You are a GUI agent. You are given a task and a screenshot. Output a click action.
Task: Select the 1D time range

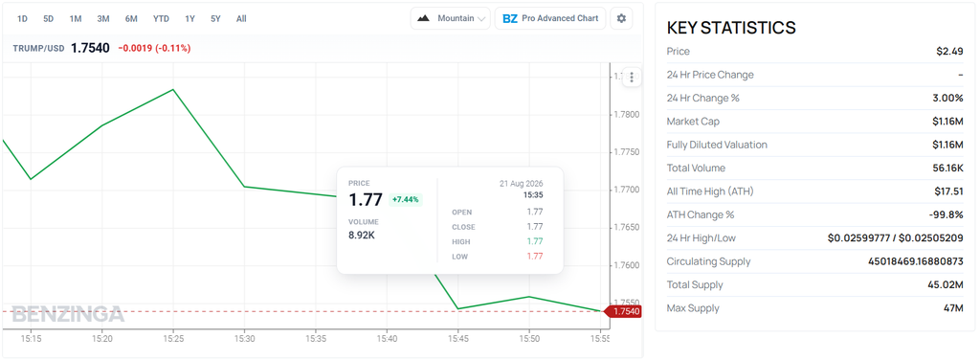click(x=23, y=19)
